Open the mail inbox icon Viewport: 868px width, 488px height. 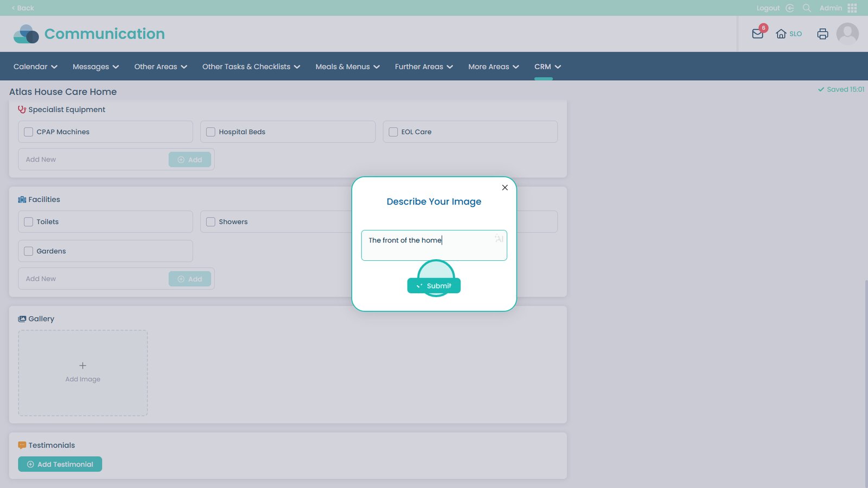pos(758,34)
